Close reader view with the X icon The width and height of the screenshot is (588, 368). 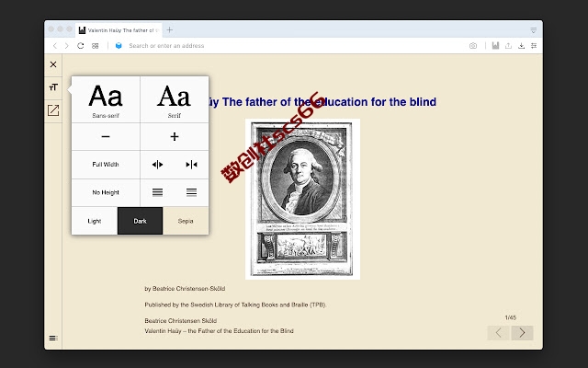pos(53,64)
